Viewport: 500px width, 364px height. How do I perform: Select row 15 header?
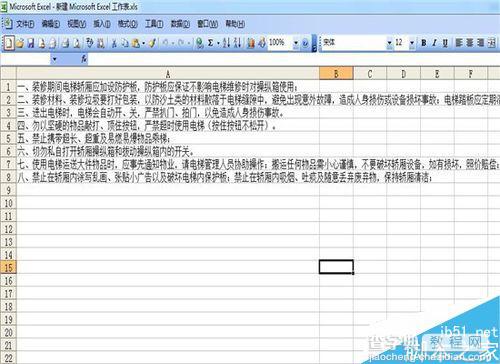[x=8, y=267]
